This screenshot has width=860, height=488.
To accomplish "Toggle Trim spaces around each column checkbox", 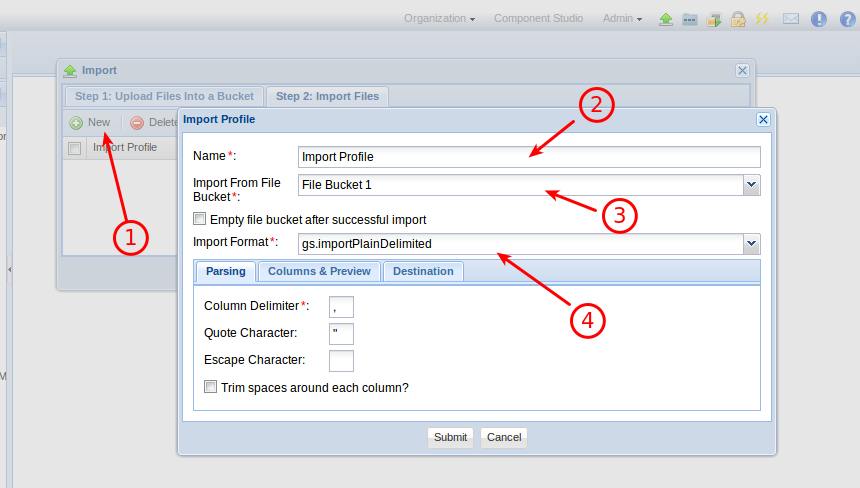I will click(211, 387).
